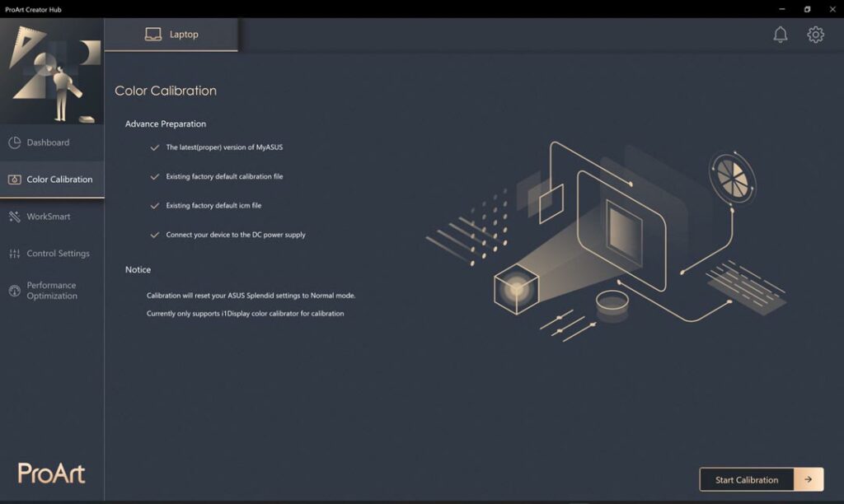844x504 pixels.
Task: Click the checkmark for factory default calibration file
Action: (154, 176)
